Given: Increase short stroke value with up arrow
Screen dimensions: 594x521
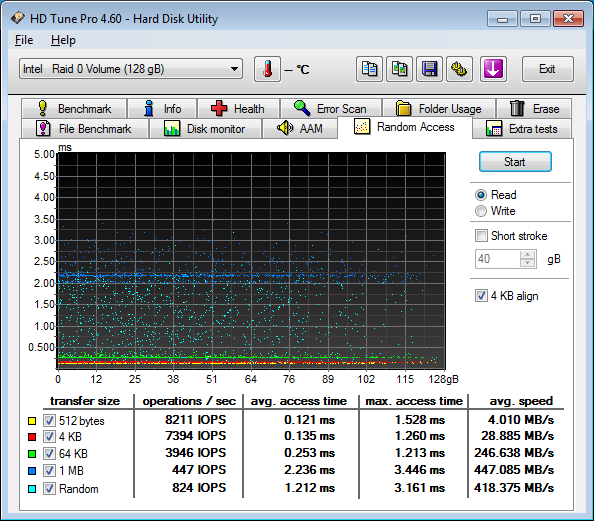Looking at the screenshot, I should [x=527, y=255].
